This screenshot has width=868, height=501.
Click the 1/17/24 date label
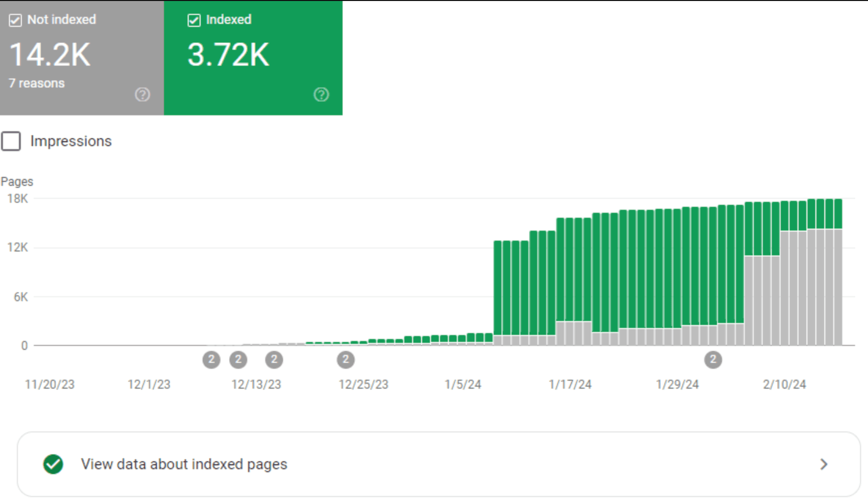570,384
